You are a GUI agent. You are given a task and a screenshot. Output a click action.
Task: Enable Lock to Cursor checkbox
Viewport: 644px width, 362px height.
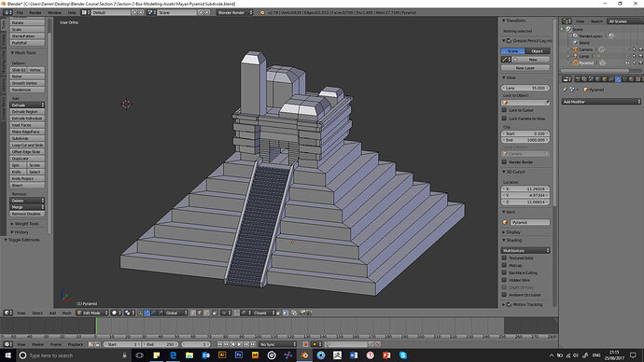click(x=504, y=110)
